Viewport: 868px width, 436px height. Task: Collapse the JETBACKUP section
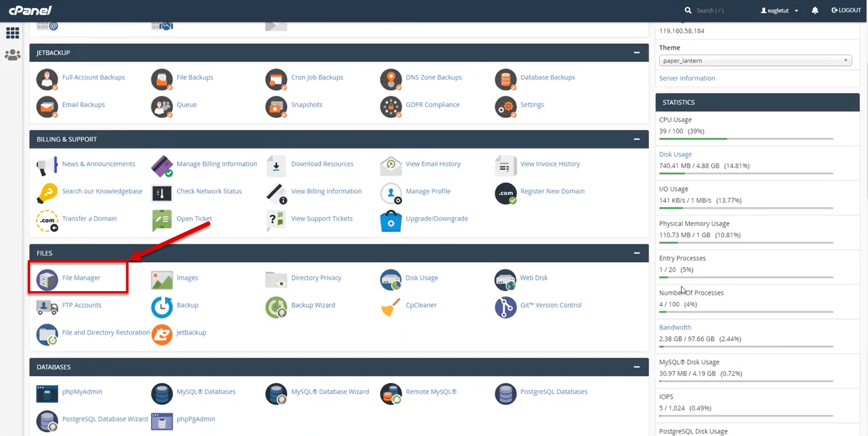[x=637, y=53]
